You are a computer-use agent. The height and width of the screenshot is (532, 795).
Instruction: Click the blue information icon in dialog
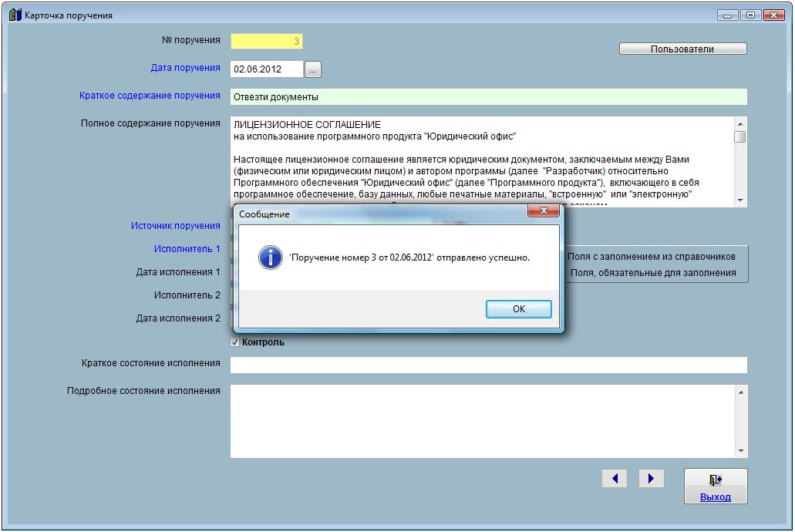(270, 257)
